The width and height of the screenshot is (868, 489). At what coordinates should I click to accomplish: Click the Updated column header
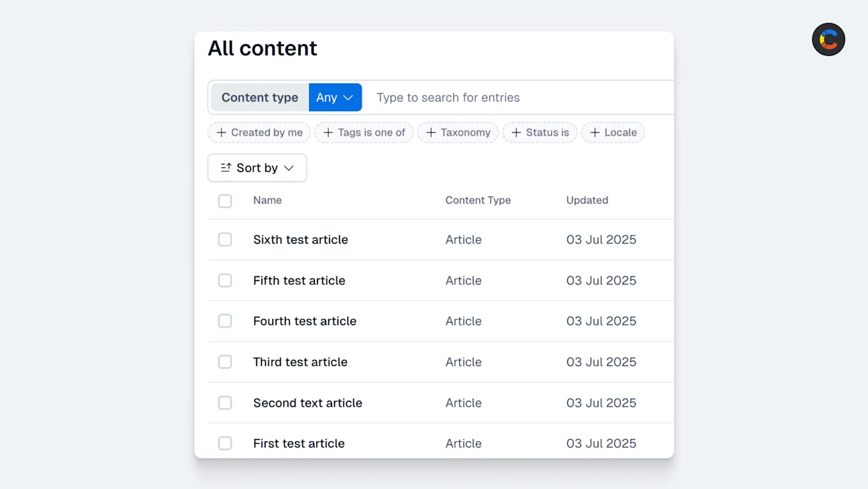click(x=587, y=200)
